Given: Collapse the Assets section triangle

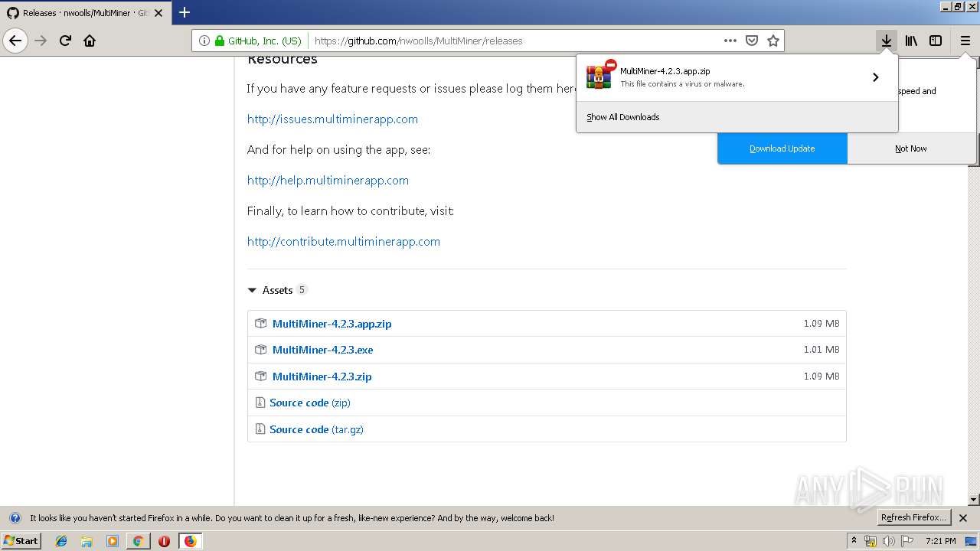Looking at the screenshot, I should click(x=252, y=290).
